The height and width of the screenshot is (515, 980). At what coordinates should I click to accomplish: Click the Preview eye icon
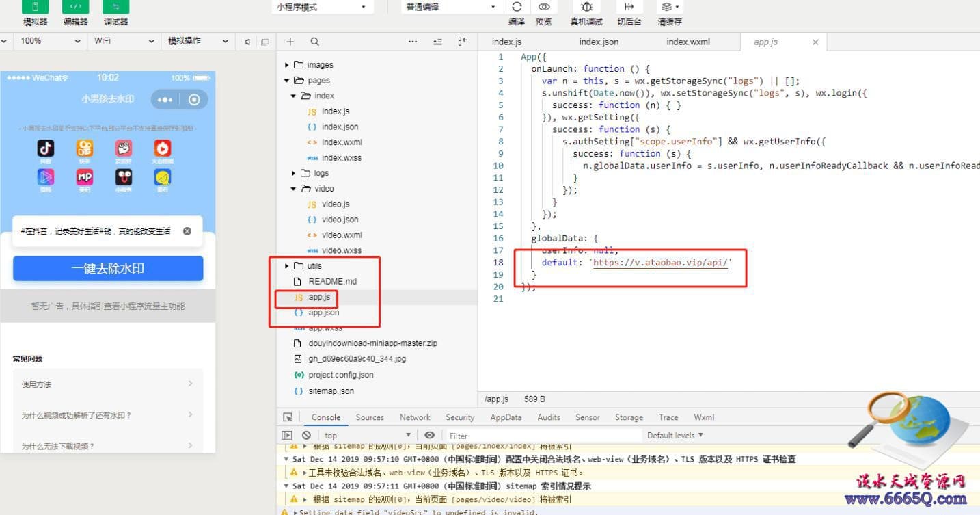544,7
